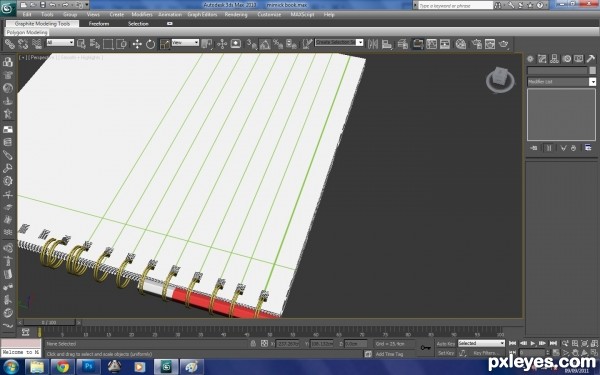Toggle the 3D Snaps button

[251, 44]
